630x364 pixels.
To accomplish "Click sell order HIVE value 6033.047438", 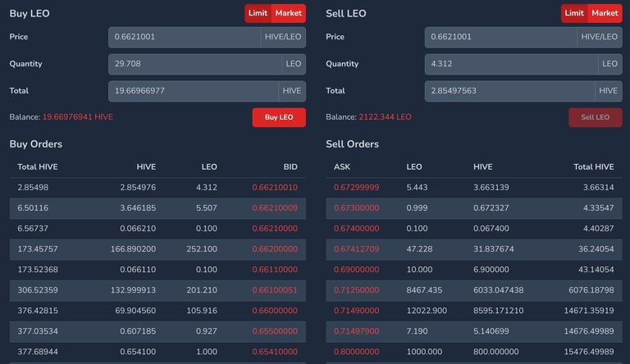I will pyautogui.click(x=499, y=289).
